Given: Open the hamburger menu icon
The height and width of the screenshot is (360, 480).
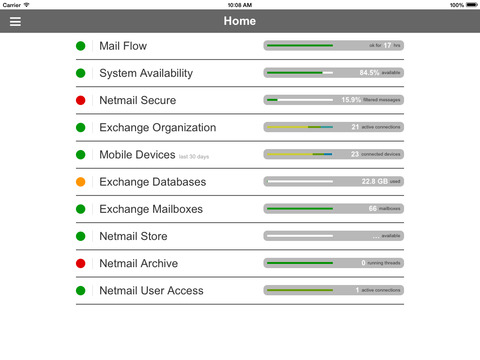Looking at the screenshot, I should (x=15, y=21).
